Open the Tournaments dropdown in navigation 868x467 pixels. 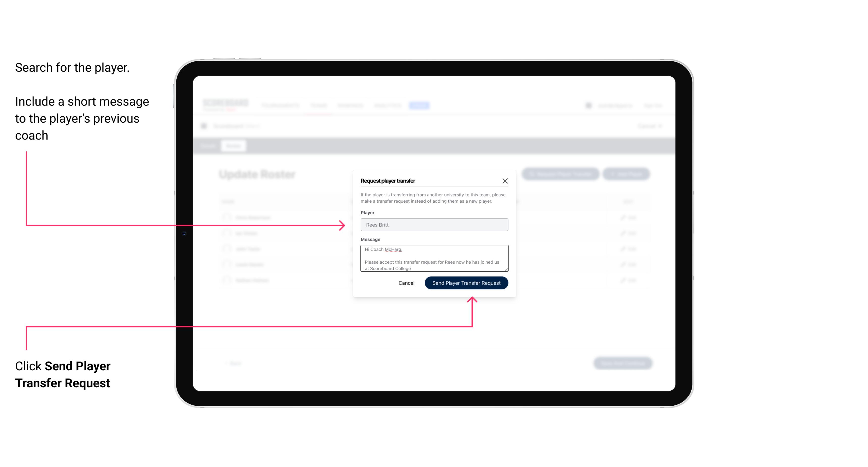(x=280, y=105)
